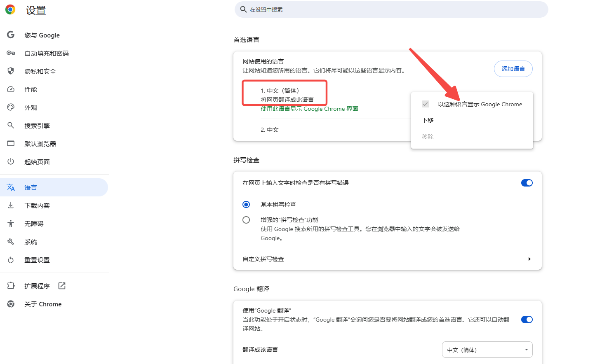Click the Chrome icon for 关于 Chrome
This screenshot has width=602, height=364.
pos(11,304)
